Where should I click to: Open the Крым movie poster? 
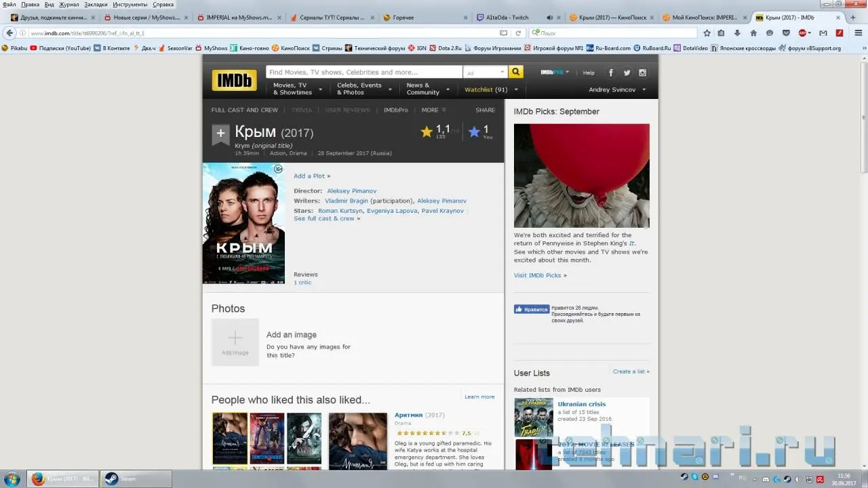[x=243, y=224]
